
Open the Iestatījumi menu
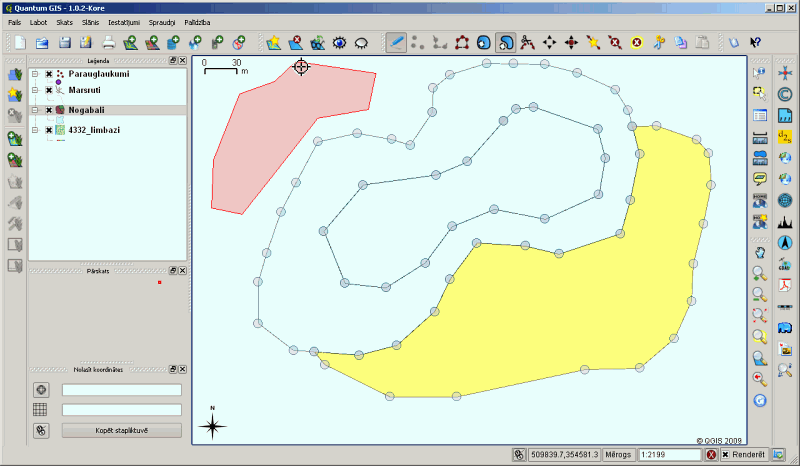click(124, 22)
